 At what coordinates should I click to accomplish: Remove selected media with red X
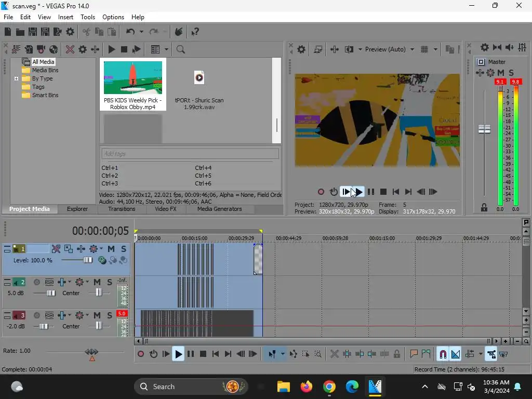click(70, 49)
